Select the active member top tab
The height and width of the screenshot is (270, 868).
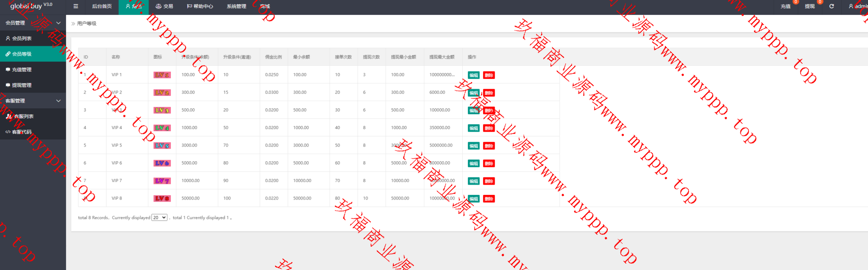pyautogui.click(x=134, y=6)
